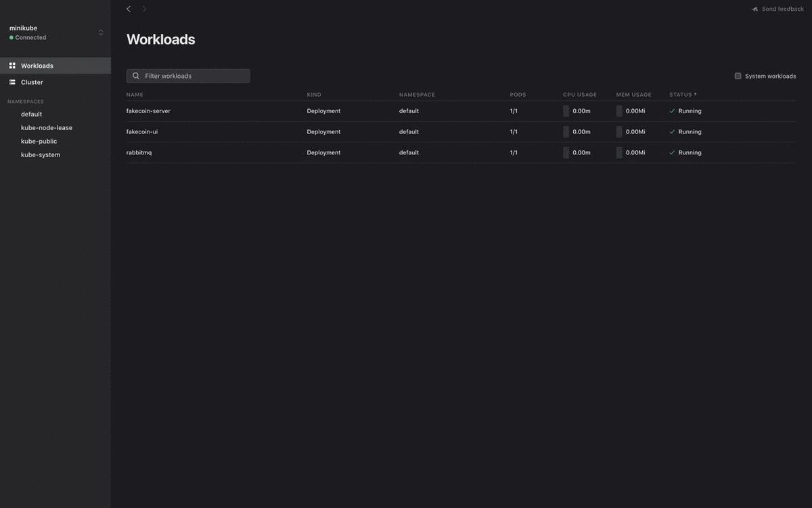Open the fakecoin-server deployment
Viewport: 812px width, 508px height.
[x=148, y=110]
